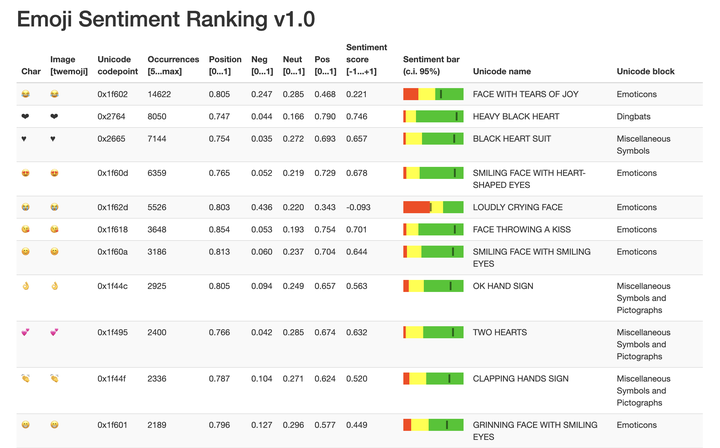Image resolution: width=720 pixels, height=448 pixels.
Task: Click the heart-shaped eyes face Char emoji
Action: tap(26, 173)
